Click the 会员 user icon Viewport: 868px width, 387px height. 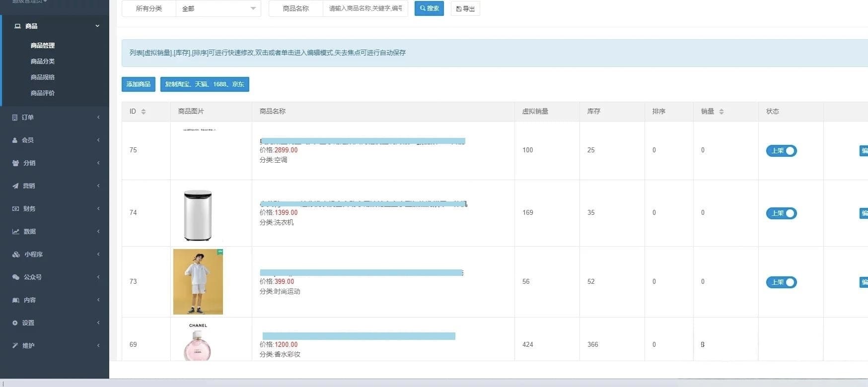coord(15,140)
